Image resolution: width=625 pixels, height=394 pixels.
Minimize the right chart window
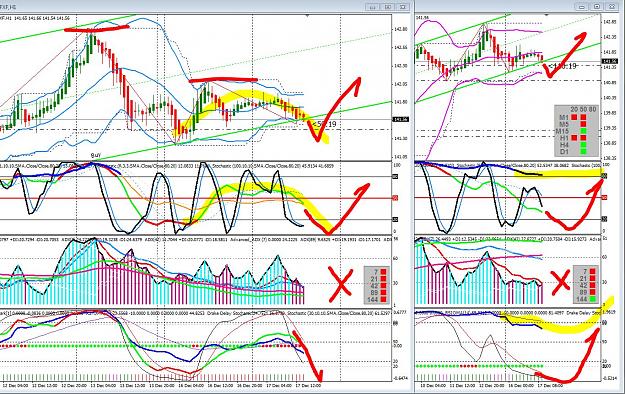pyautogui.click(x=582, y=7)
